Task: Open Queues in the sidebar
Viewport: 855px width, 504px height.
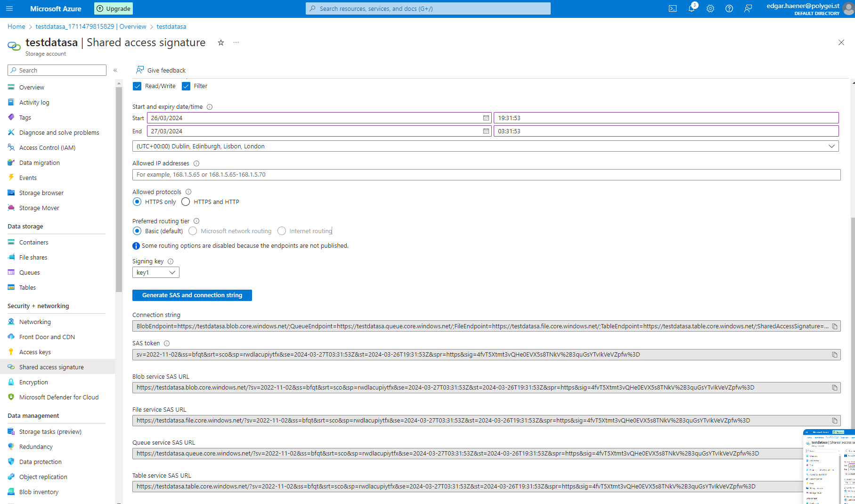Action: tap(29, 272)
